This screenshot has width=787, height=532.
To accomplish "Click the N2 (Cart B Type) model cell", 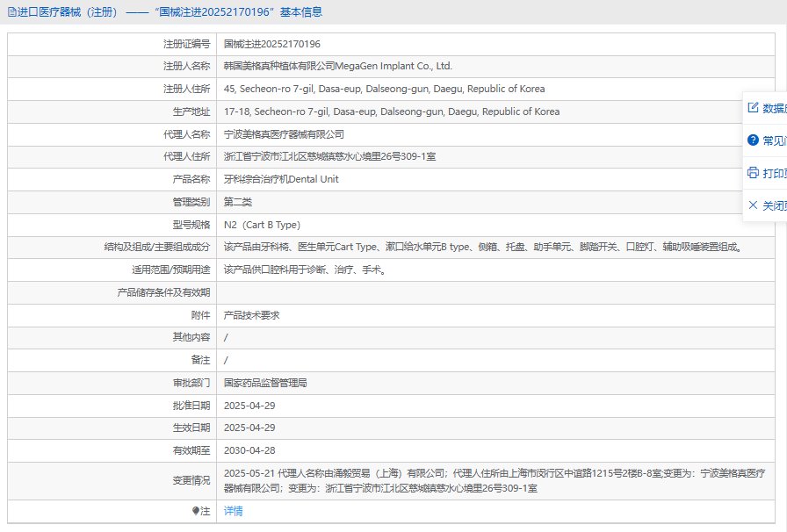I will pyautogui.click(x=262, y=225).
